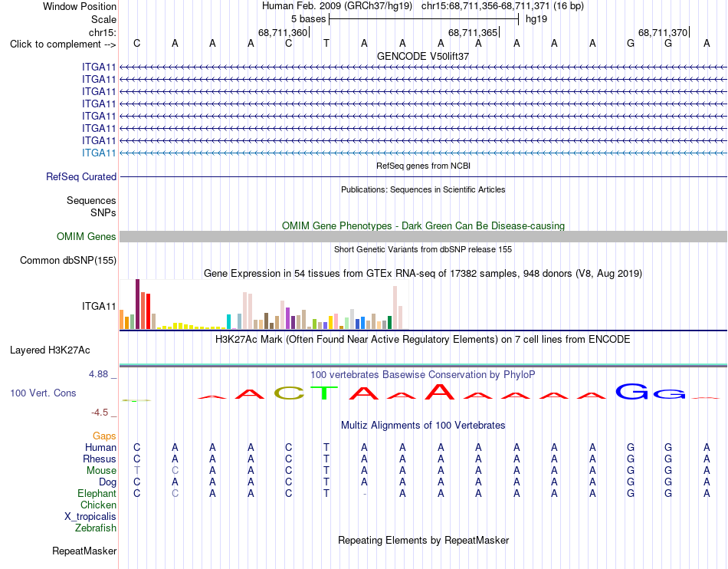Click the 'Layered H3K27Ac' track label
The height and width of the screenshot is (569, 728).
[50, 350]
